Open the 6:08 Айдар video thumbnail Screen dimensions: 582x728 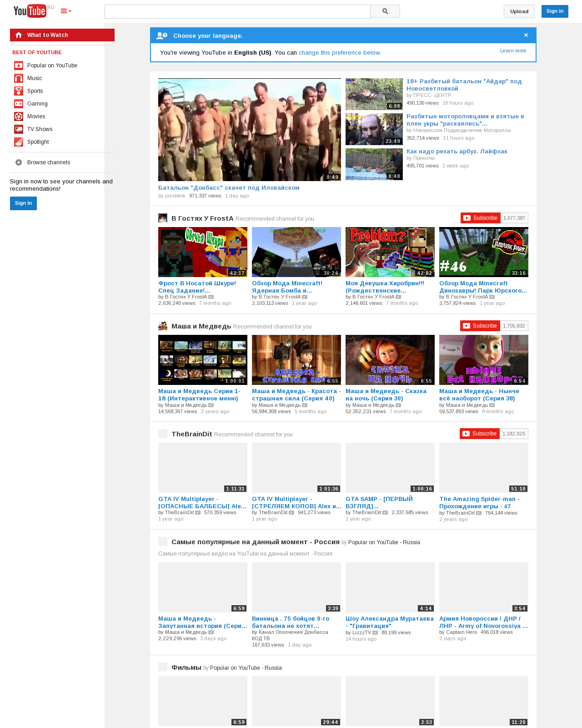374,94
